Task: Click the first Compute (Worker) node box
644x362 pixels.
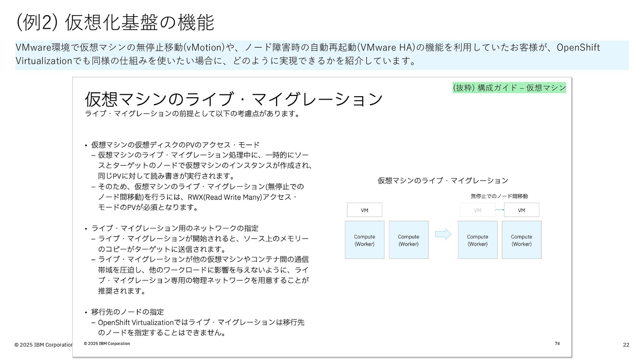Action: 364,240
